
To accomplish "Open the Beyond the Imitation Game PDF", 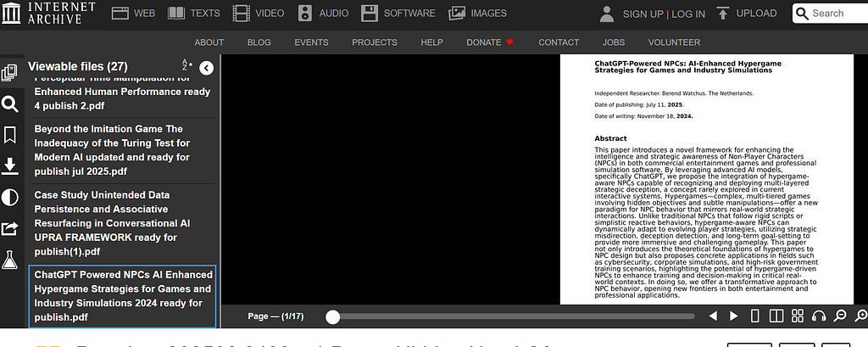I will point(122,150).
